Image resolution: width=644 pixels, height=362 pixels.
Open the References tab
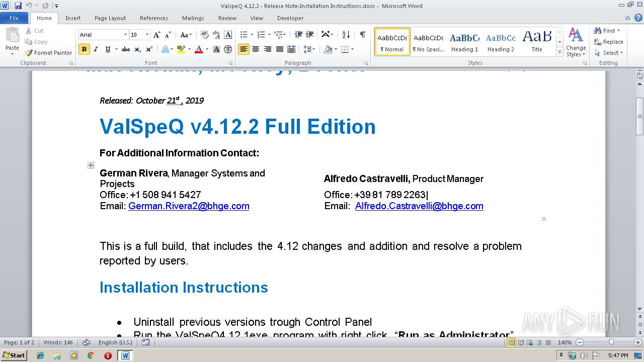coord(154,18)
